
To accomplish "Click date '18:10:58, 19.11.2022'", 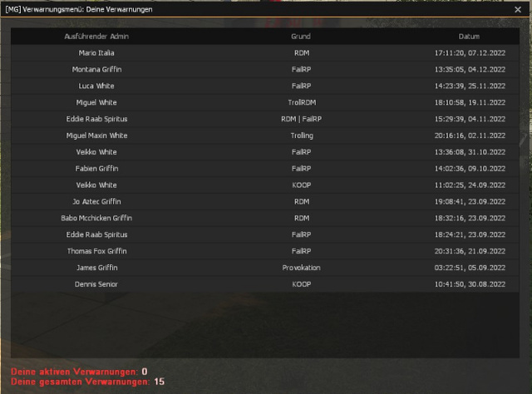I will coord(470,102).
